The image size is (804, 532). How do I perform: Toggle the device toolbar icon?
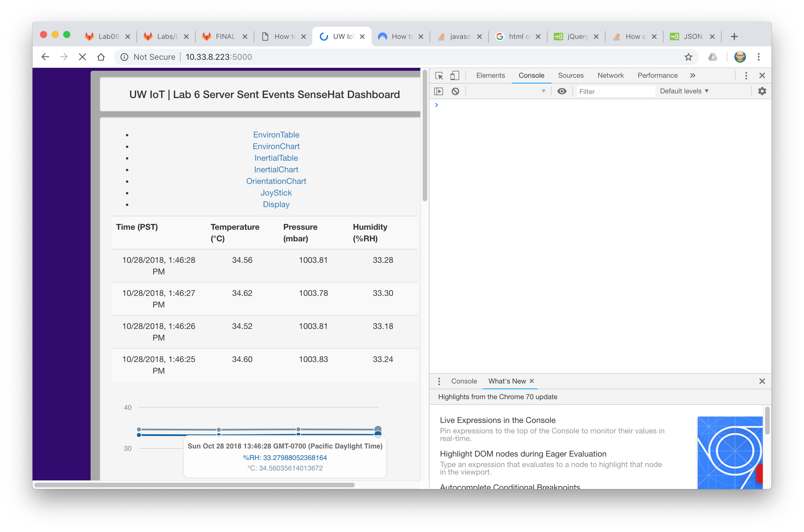(x=455, y=75)
